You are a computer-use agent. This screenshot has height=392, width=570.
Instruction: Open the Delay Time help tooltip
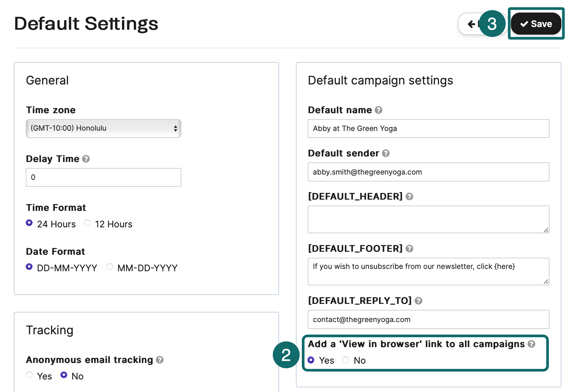tap(86, 159)
